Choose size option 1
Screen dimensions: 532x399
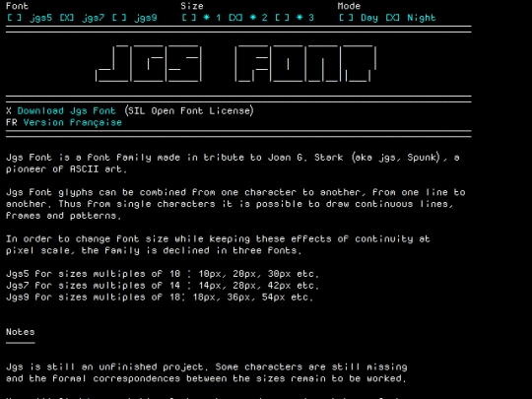[x=201, y=18]
